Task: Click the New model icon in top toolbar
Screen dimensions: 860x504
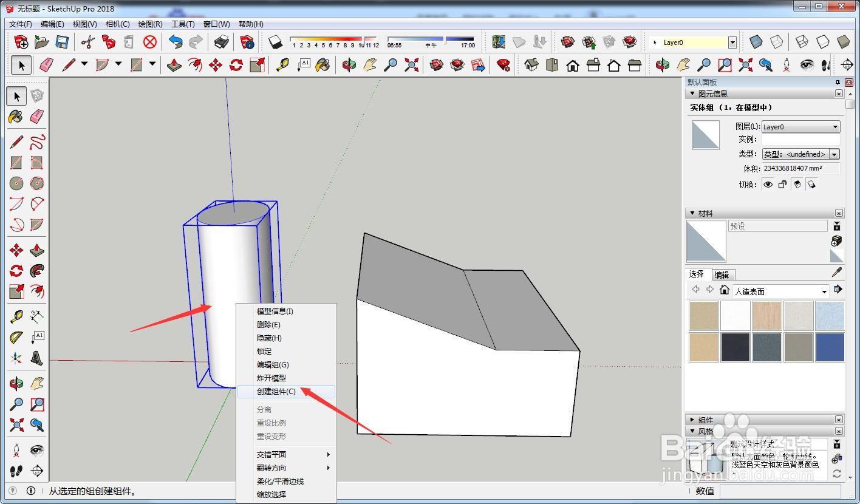Action: tap(21, 42)
